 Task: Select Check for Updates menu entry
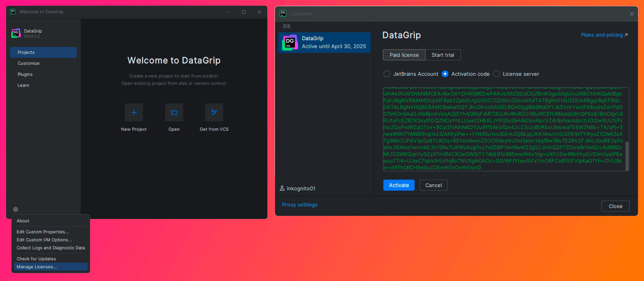[x=36, y=259]
